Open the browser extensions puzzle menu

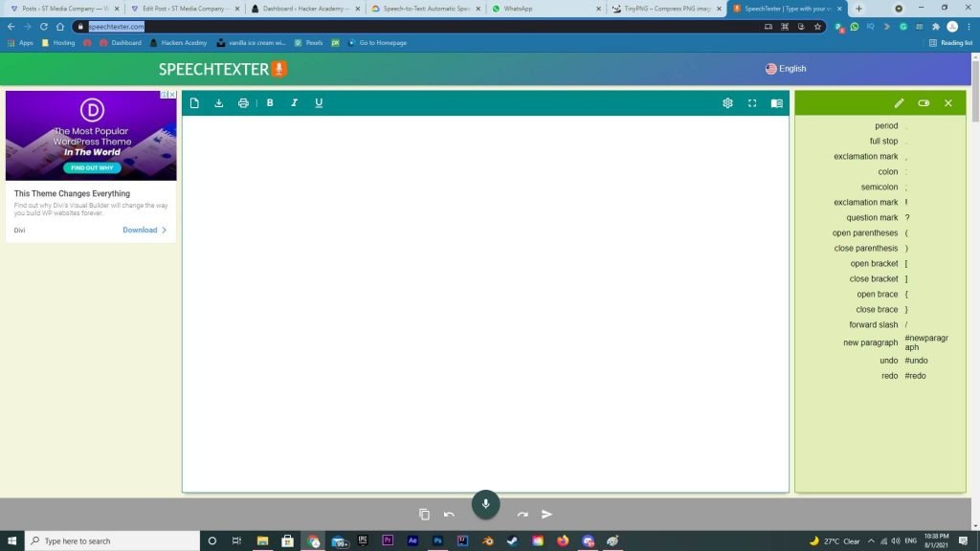click(x=936, y=27)
